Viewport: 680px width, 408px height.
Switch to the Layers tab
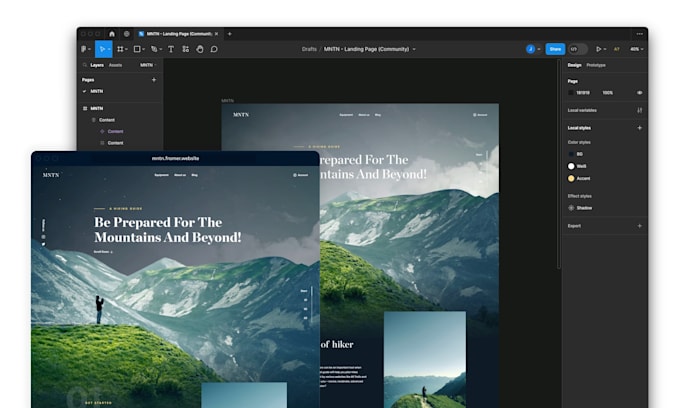pyautogui.click(x=97, y=65)
